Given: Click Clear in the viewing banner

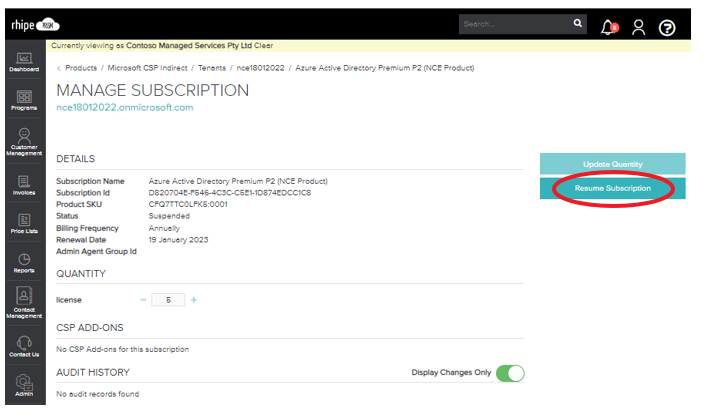Looking at the screenshot, I should tap(263, 45).
